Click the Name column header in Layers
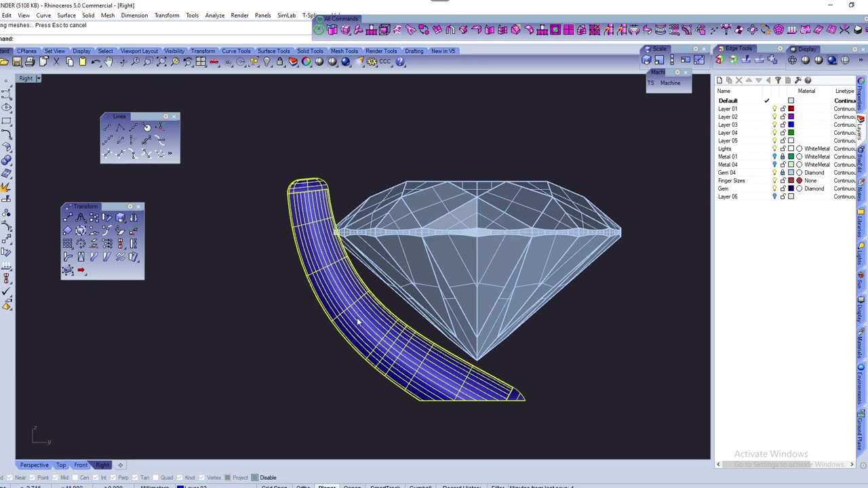Screen dimensions: 868x488 click(724, 91)
